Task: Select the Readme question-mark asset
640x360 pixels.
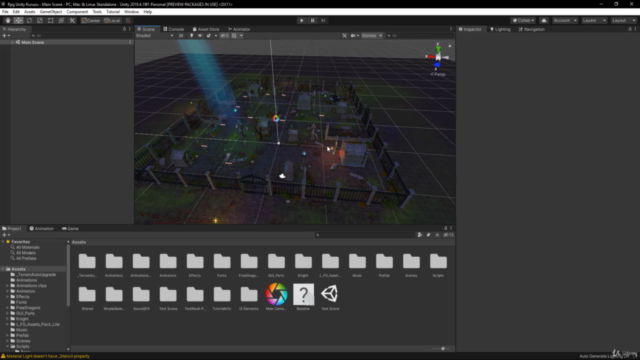Action: tap(303, 297)
